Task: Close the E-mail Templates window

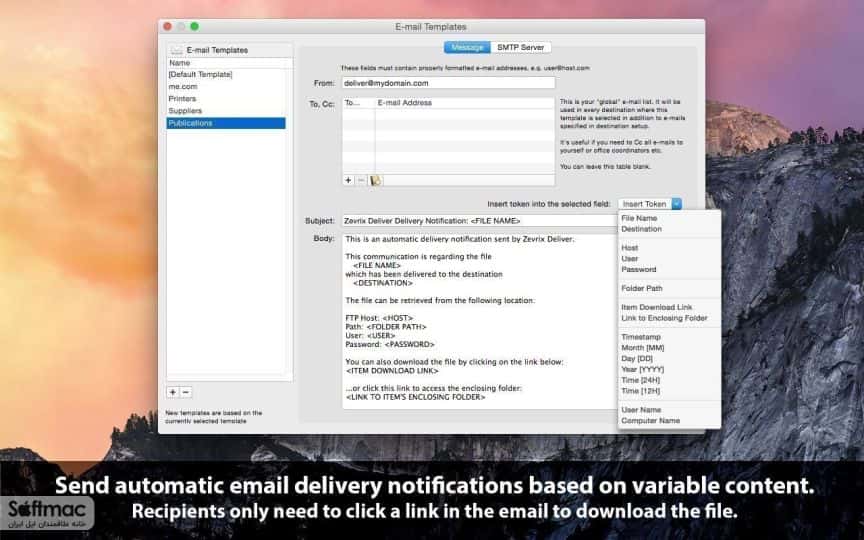Action: click(x=168, y=26)
